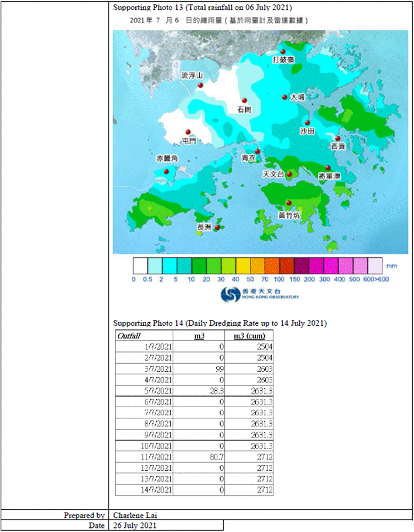Click the >600 mm legend swatch
414x532 pixels.
tap(375, 267)
